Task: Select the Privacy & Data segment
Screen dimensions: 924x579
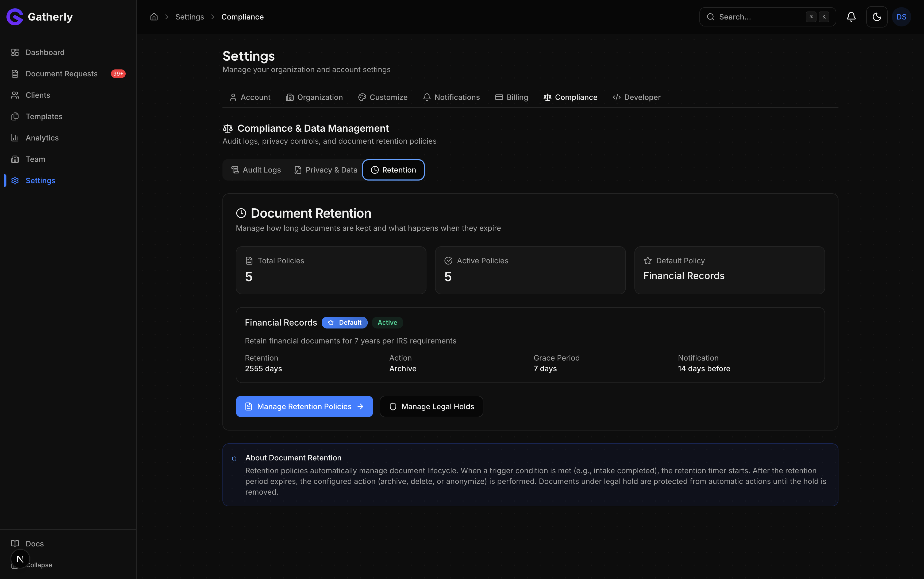Action: coord(325,170)
